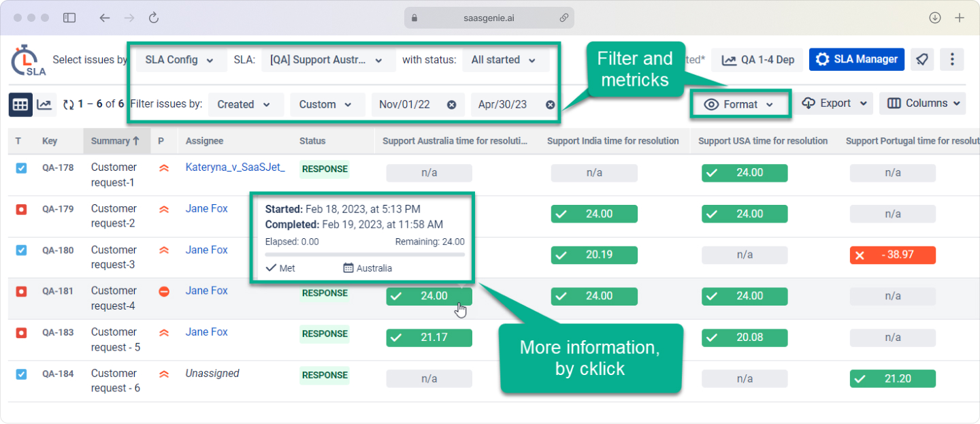980x424 pixels.
Task: Open the Export menu
Action: 834,103
